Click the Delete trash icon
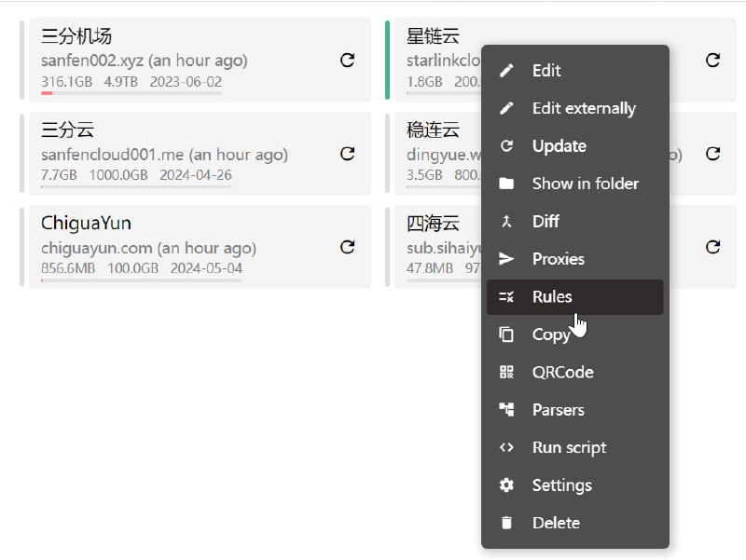This screenshot has width=746, height=560. (x=506, y=523)
